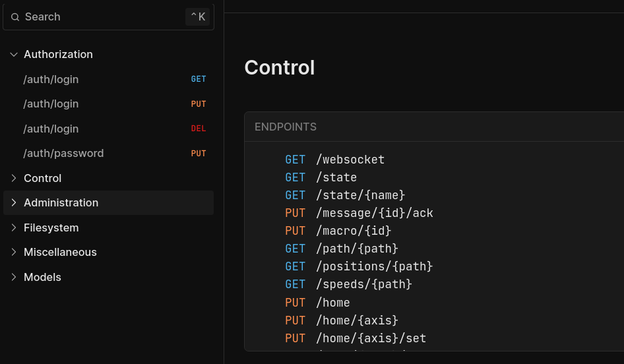
Task: Open the GET /path/{path} endpoint
Action: (x=342, y=249)
